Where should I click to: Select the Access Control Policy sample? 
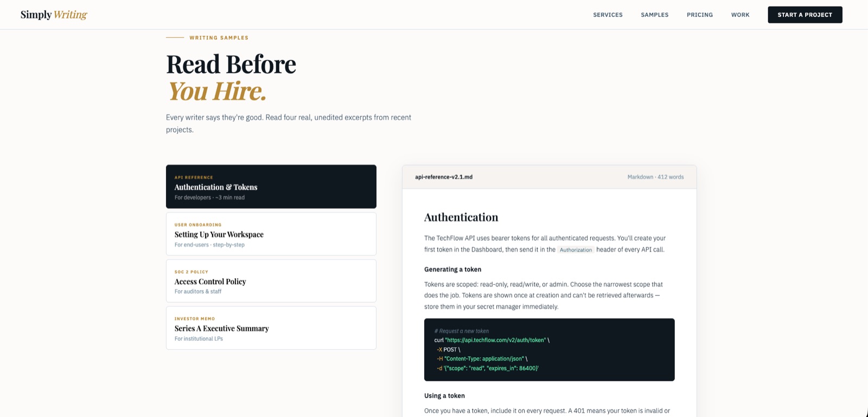(271, 281)
